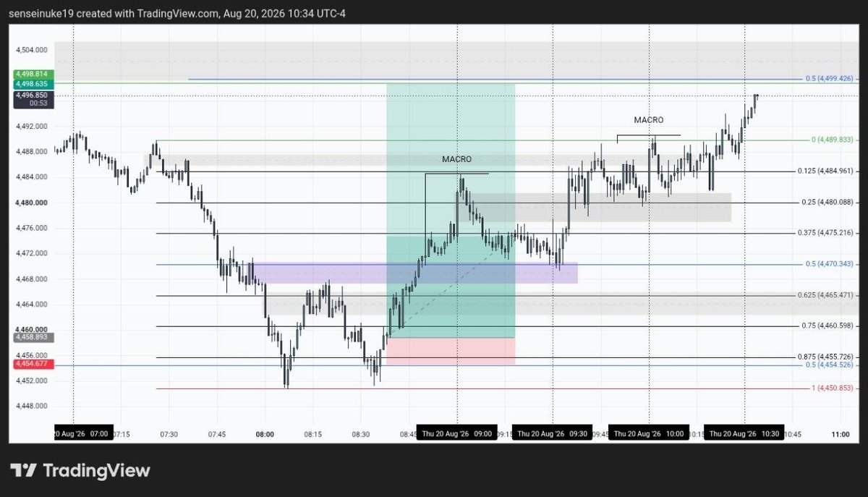868x497 pixels.
Task: Select the MACRO label over the green position box
Action: (457, 159)
